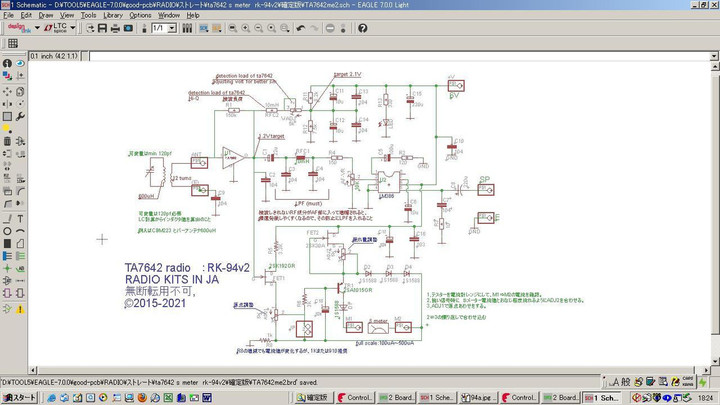Toggle the Show eye tool
Image resolution: width=720 pixels, height=405 pixels.
(x=20, y=64)
